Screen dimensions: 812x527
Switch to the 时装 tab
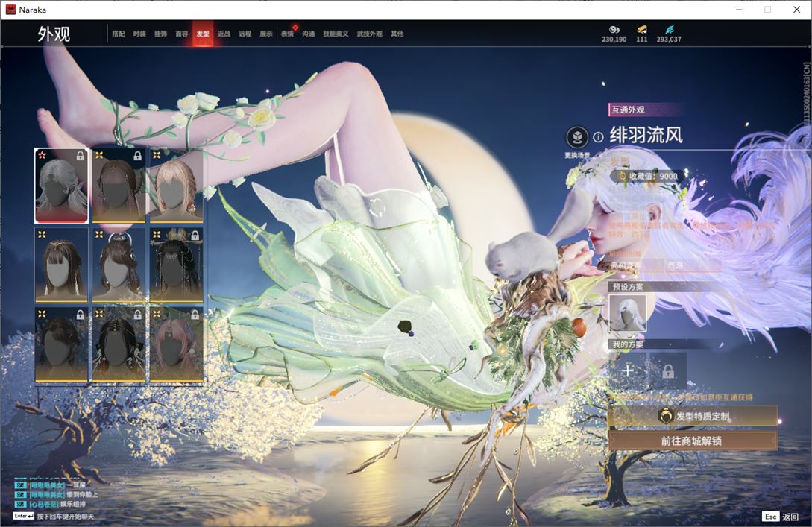[x=139, y=34]
